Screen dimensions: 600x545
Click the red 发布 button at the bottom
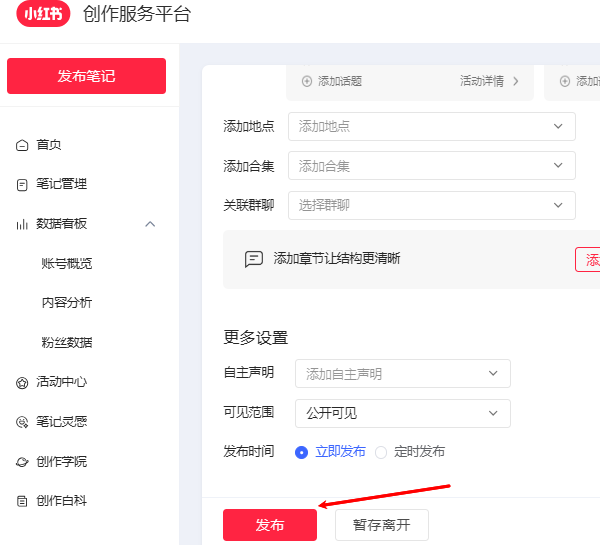270,525
